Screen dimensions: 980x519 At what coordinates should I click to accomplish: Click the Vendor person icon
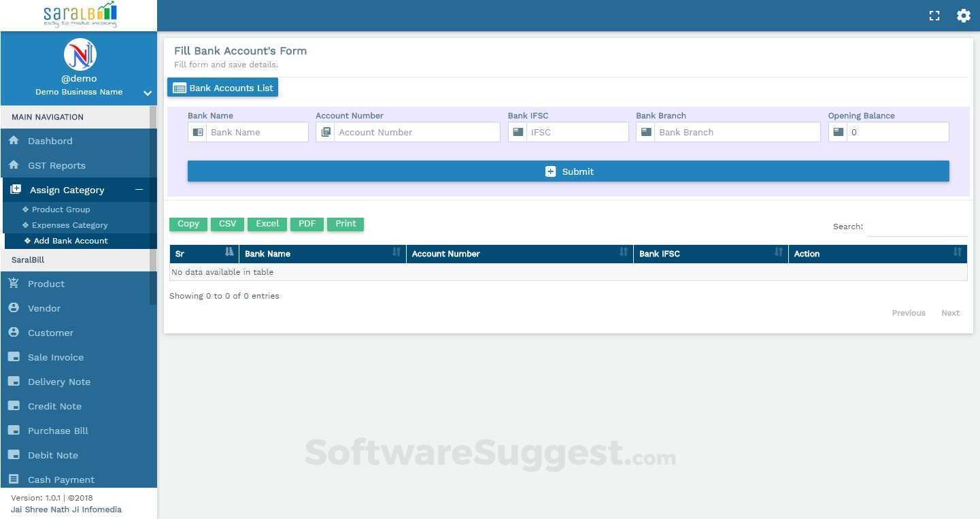14,307
